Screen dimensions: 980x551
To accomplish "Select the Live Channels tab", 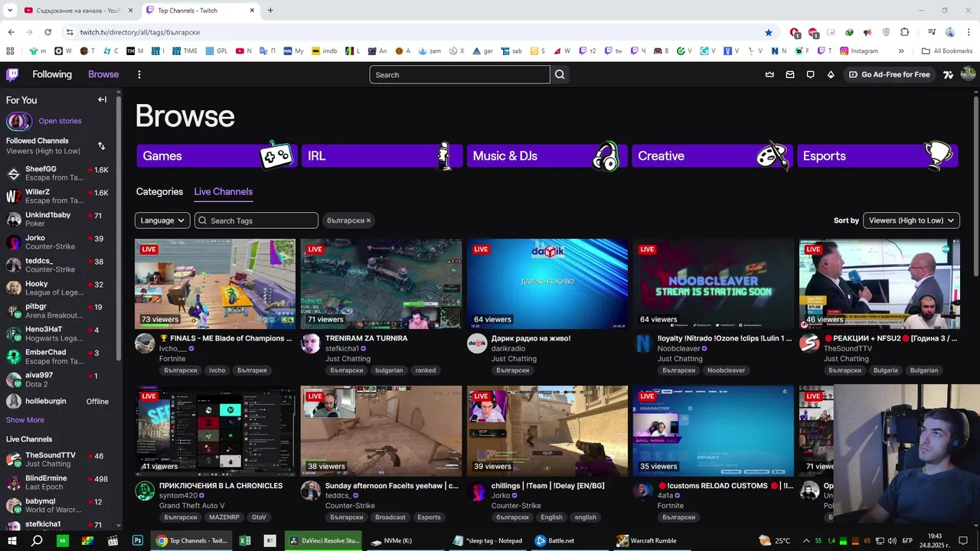I will 223,191.
